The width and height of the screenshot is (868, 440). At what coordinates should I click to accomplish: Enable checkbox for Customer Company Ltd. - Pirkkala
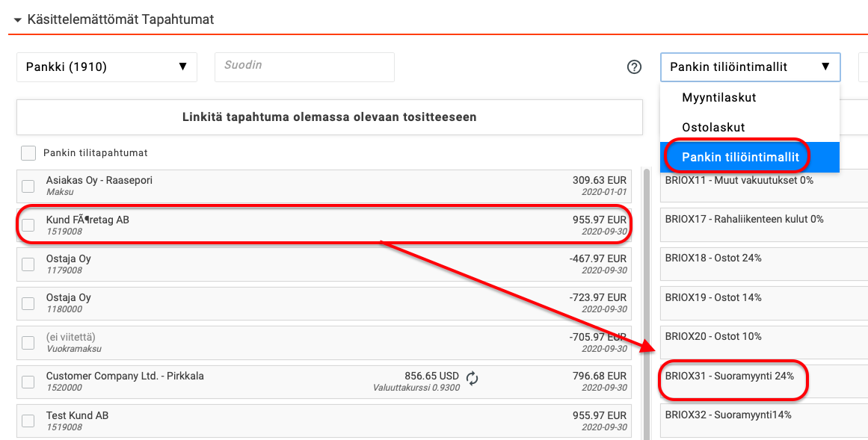click(x=28, y=382)
